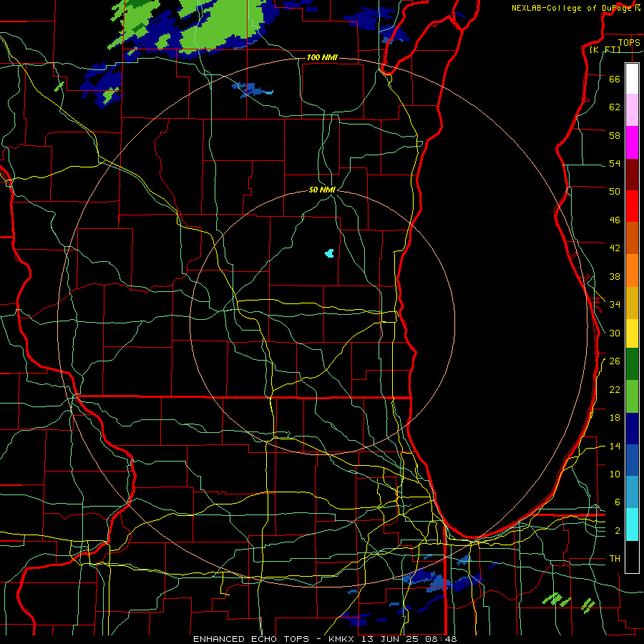Click the 6 legend value

(x=618, y=502)
